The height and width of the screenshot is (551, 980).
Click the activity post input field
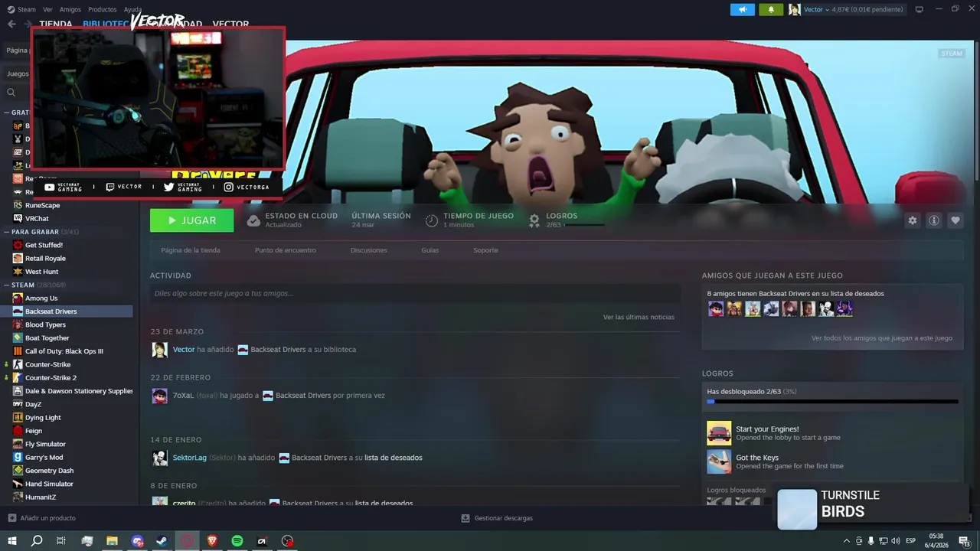click(415, 293)
